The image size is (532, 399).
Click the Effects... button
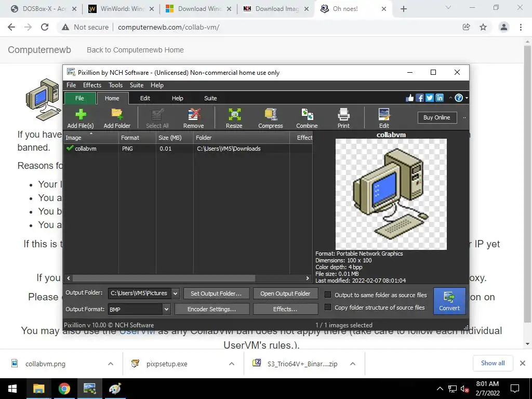[x=285, y=309]
